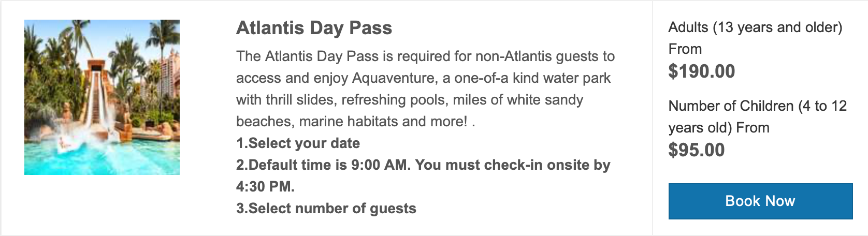Open the Atlantis Day Pass waterslide thumbnail
This screenshot has width=868, height=236.
(x=102, y=97)
